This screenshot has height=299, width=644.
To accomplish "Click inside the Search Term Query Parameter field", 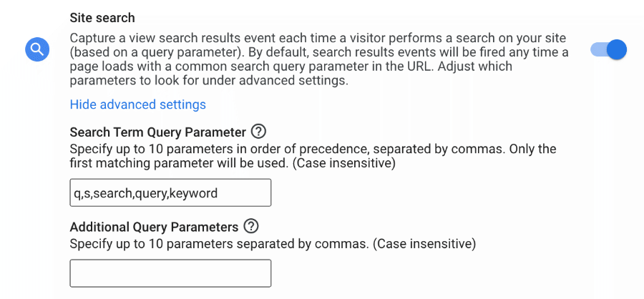I will click(x=170, y=192).
